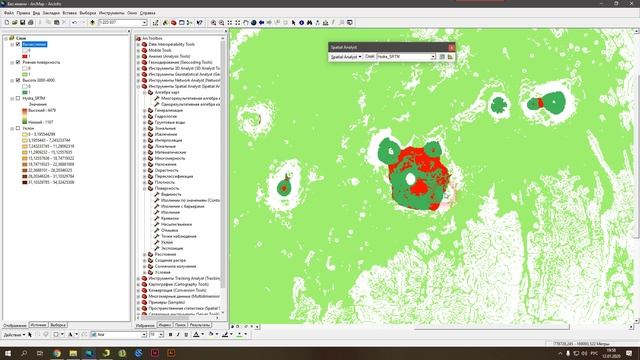Switch to the Выборка tab
Image resolution: width=640 pixels, height=360 pixels.
coord(58,325)
